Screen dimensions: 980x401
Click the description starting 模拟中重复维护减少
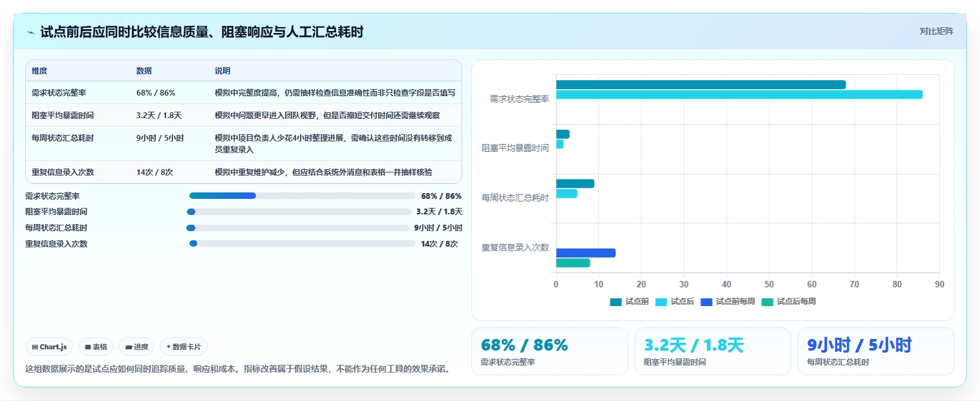pyautogui.click(x=323, y=172)
